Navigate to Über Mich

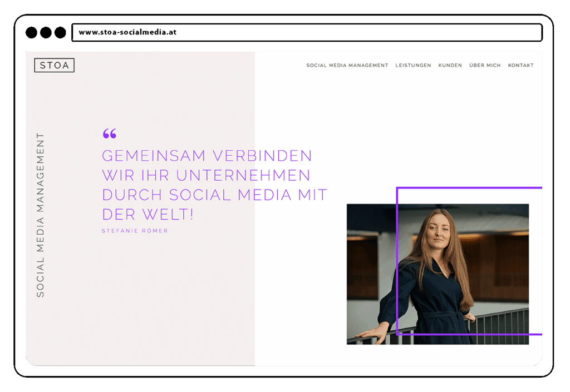point(485,66)
